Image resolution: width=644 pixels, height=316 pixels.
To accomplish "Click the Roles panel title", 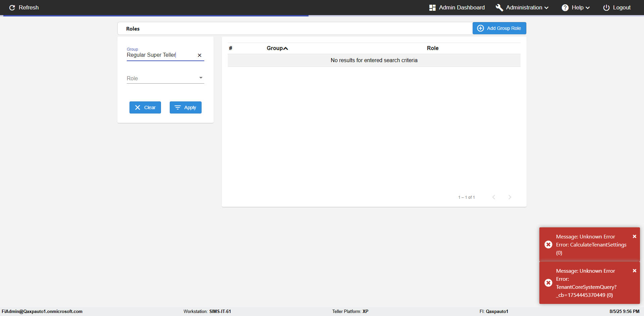I will [133, 29].
